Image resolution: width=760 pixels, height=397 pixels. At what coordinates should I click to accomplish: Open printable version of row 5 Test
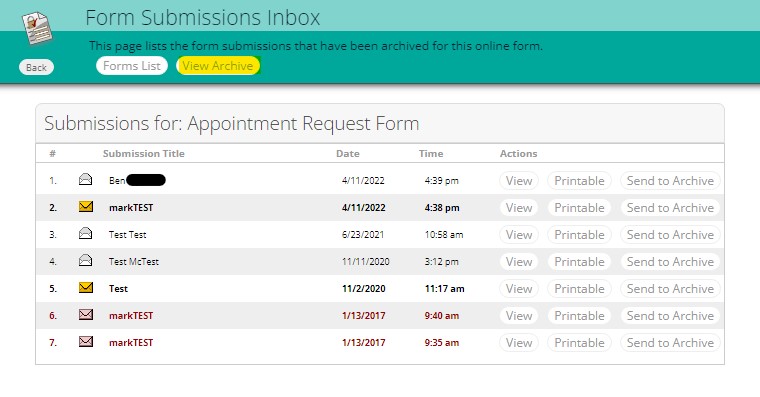coord(579,289)
